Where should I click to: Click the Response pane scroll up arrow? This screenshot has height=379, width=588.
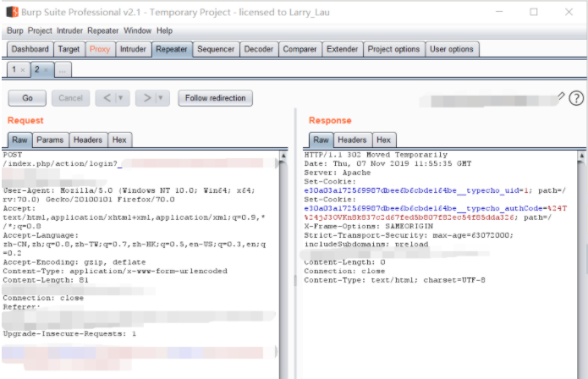click(x=581, y=155)
